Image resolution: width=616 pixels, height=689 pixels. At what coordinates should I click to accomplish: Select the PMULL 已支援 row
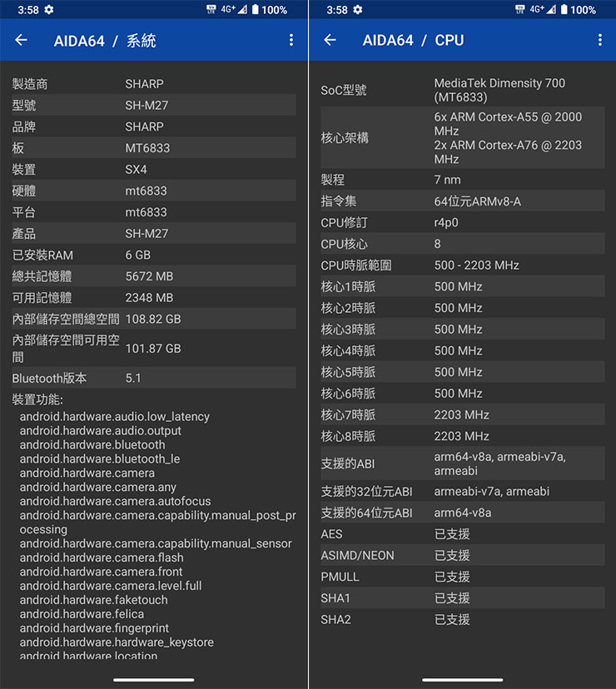click(x=462, y=577)
